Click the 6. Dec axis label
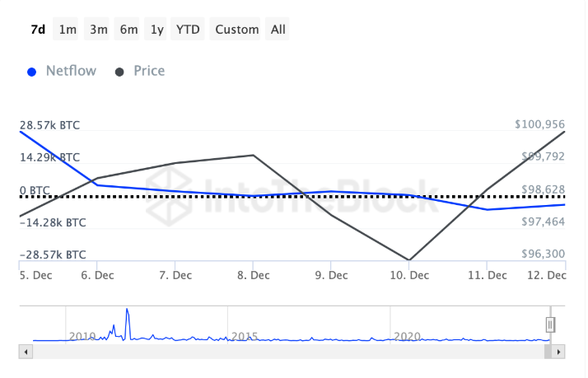Viewport: 588px width, 378px height. point(97,275)
